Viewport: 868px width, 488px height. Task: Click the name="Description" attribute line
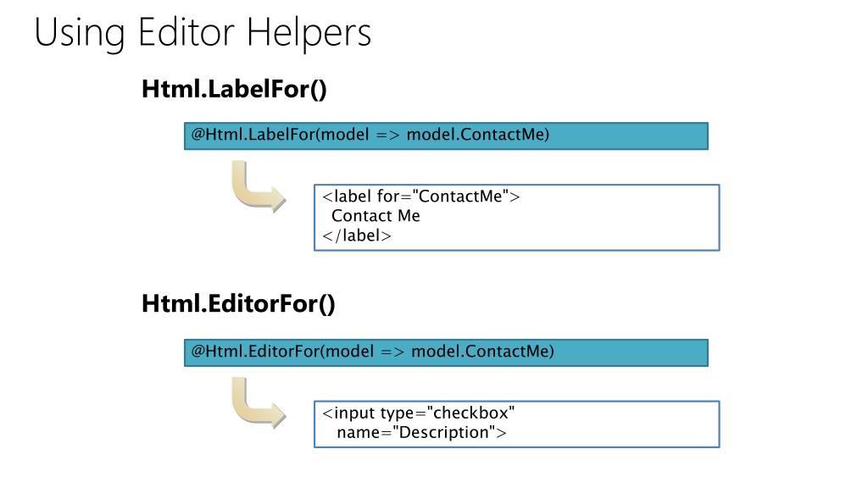422,432
